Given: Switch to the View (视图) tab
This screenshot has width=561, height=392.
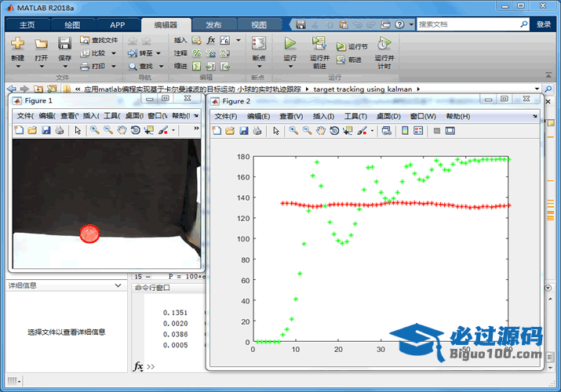Looking at the screenshot, I should point(259,25).
